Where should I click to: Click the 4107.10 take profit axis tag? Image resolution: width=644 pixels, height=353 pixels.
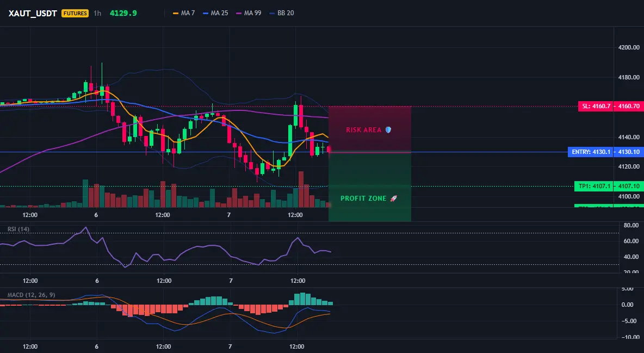click(628, 186)
